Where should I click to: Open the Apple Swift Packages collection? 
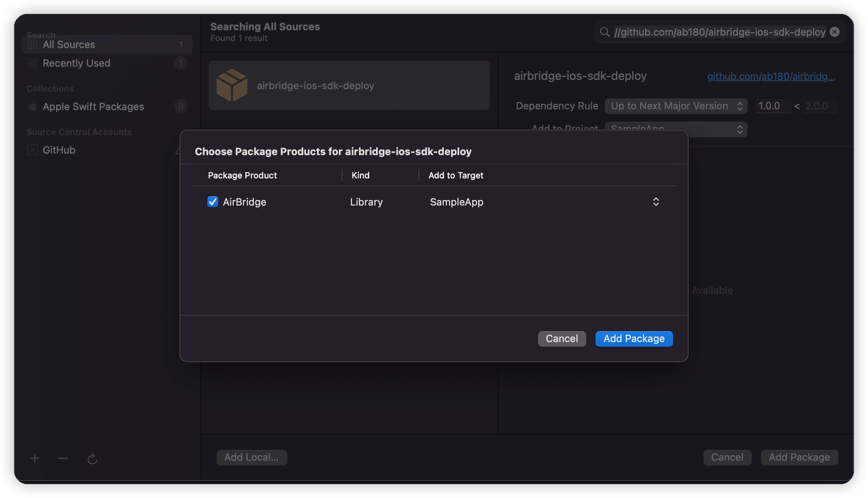tap(107, 106)
